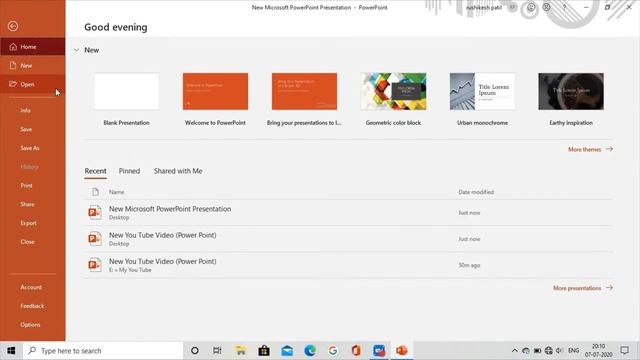The image size is (640, 360).
Task: Open New You Tube Video in My You Tube
Action: [x=348, y=265]
